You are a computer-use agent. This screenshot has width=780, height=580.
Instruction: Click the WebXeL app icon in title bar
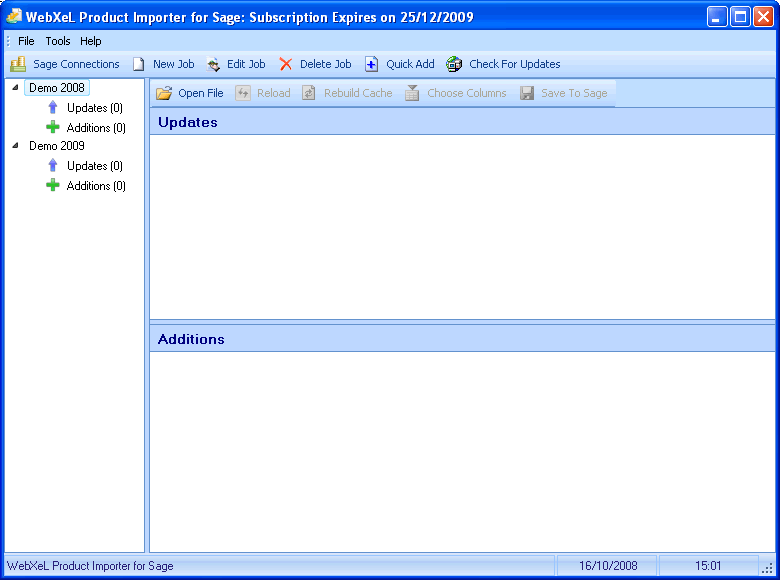pyautogui.click(x=14, y=16)
